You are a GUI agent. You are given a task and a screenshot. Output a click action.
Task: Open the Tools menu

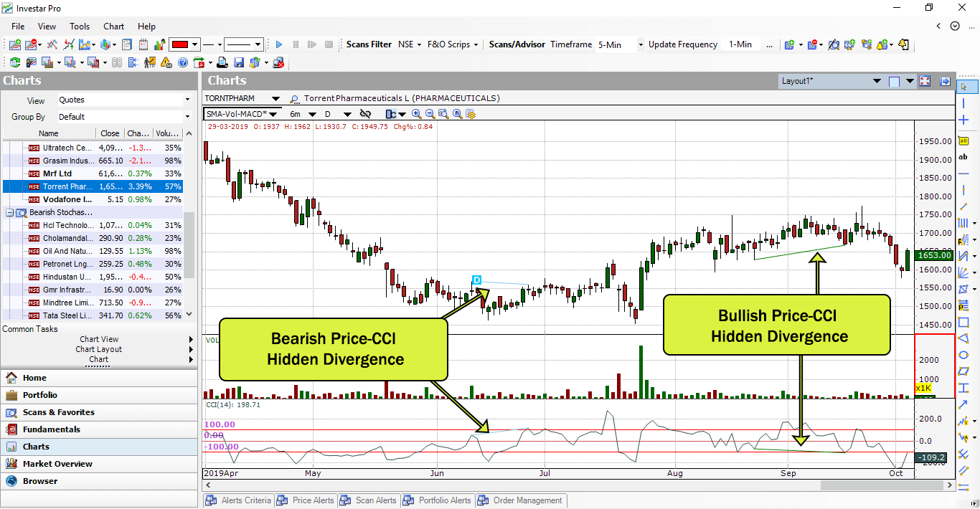(x=80, y=27)
